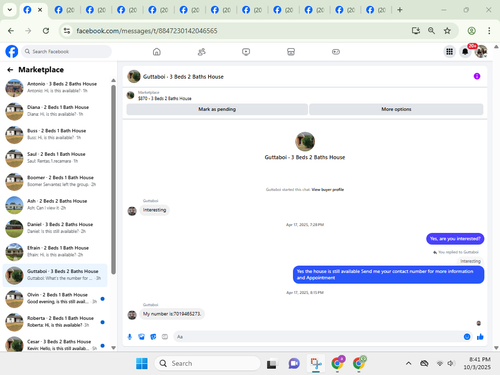Click the More options button
This screenshot has width=500, height=375.
click(396, 109)
